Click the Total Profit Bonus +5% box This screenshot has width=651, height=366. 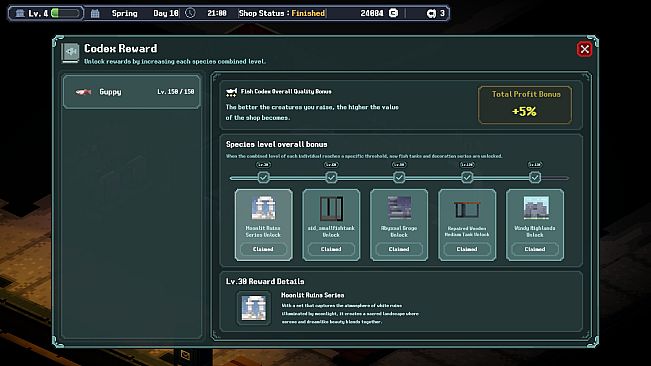coord(525,105)
